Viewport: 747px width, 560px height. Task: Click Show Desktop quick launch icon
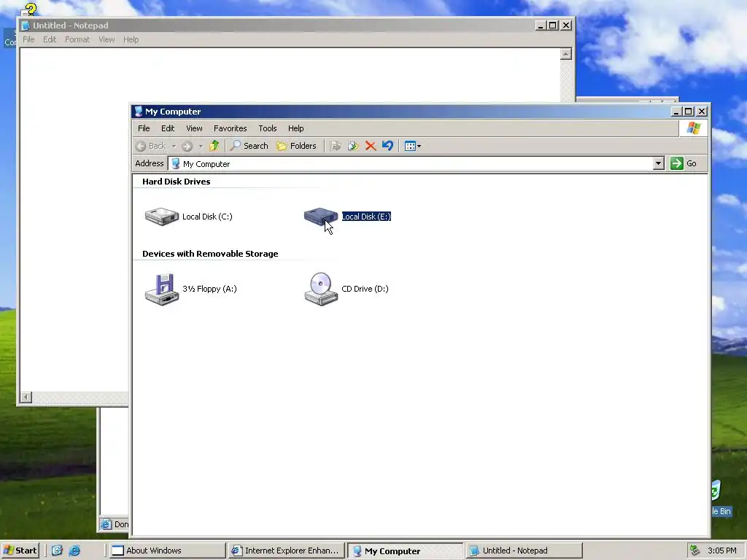57,551
